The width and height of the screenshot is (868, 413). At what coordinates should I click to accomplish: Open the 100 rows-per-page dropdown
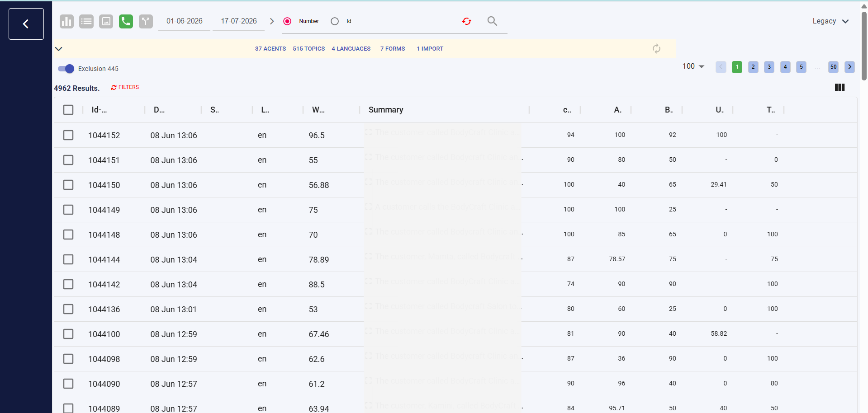[693, 66]
